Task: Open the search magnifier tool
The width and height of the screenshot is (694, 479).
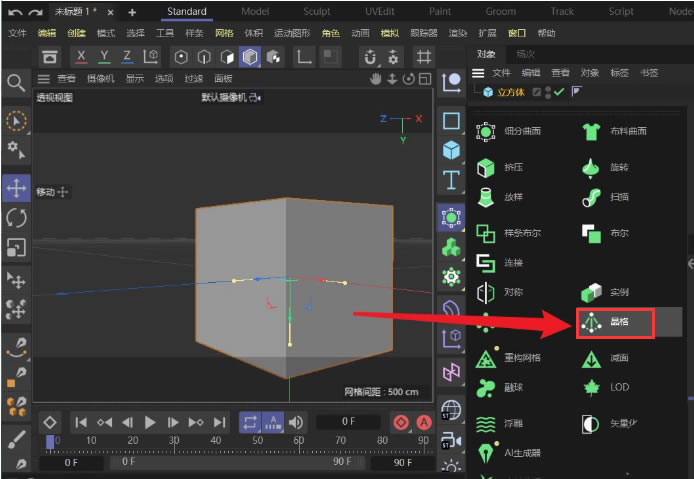Action: pyautogui.click(x=16, y=83)
